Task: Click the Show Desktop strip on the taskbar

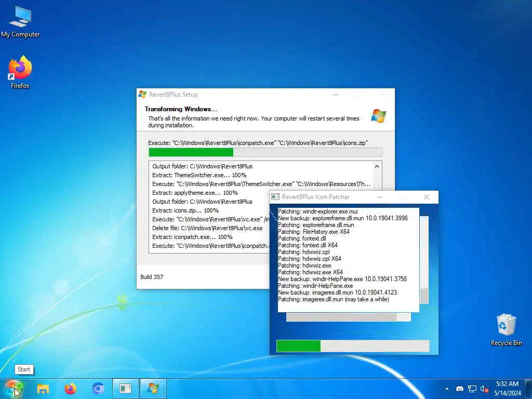Action: [x=529, y=389]
